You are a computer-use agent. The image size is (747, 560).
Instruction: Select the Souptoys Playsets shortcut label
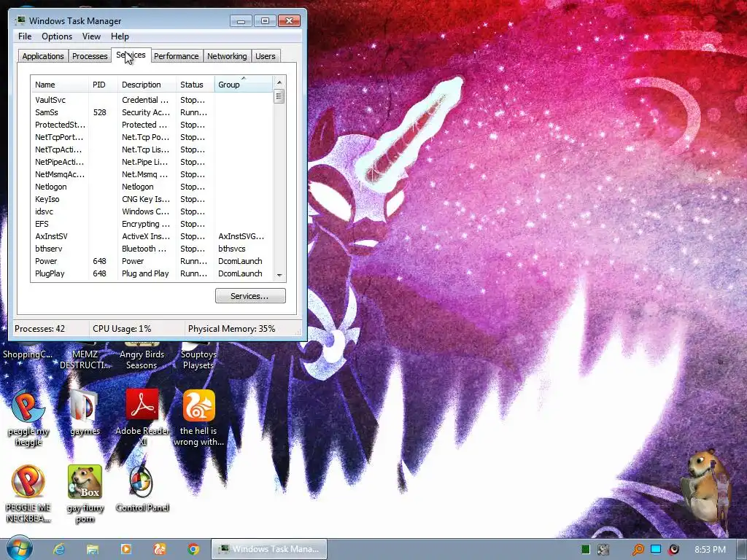click(x=198, y=359)
